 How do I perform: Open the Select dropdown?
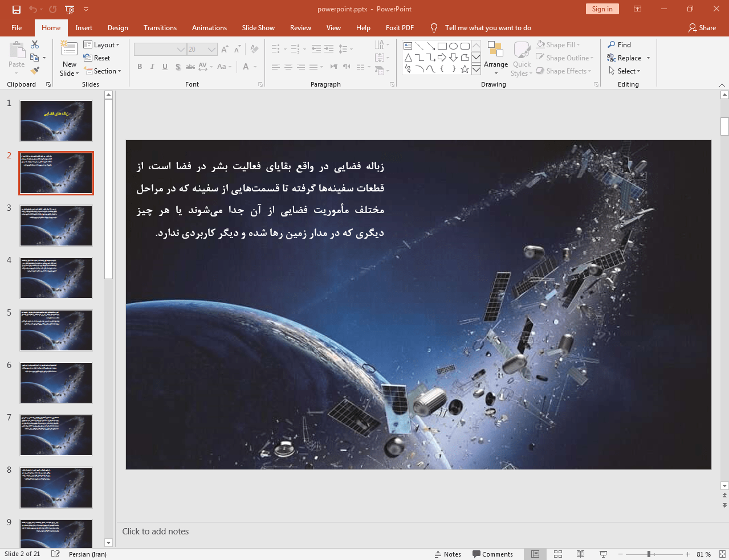(x=625, y=71)
